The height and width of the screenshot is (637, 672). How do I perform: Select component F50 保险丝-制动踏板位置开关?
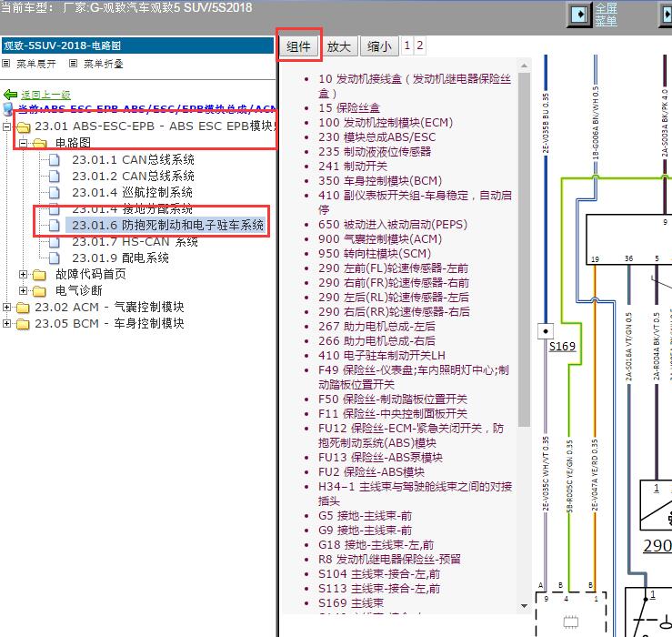coord(393,399)
